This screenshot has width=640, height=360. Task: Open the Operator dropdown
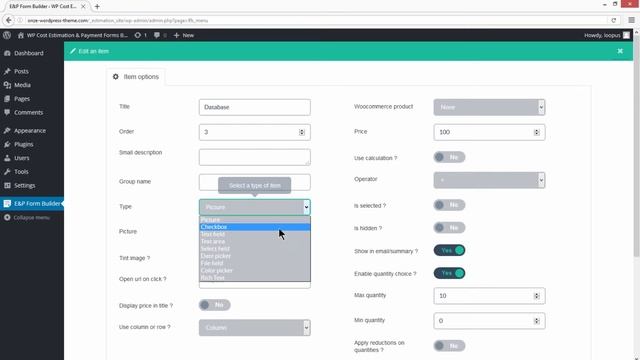coord(489,180)
